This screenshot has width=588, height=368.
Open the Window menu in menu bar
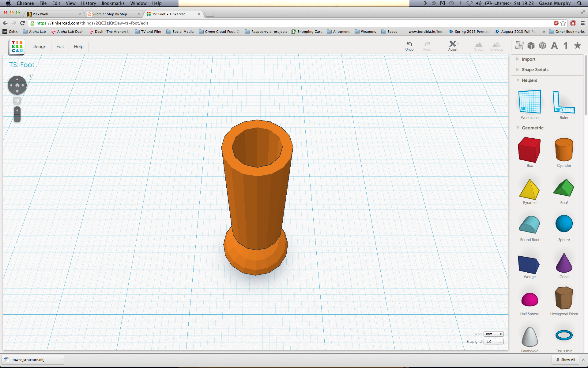138,3
